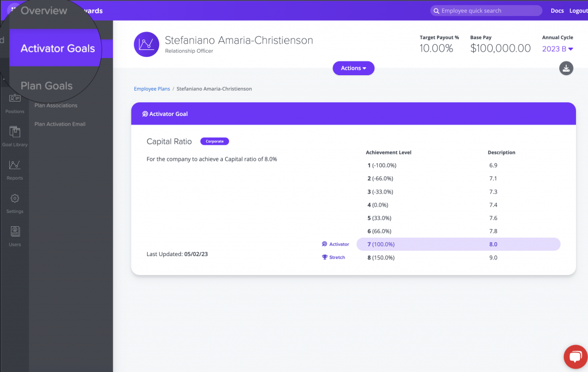
Task: Open Plan Associations menu item
Action: [56, 106]
